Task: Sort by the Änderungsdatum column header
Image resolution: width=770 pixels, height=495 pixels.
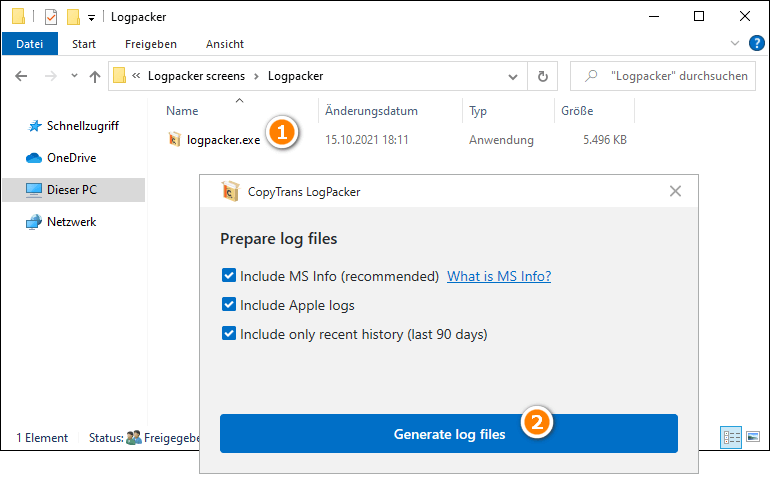Action: [371, 111]
